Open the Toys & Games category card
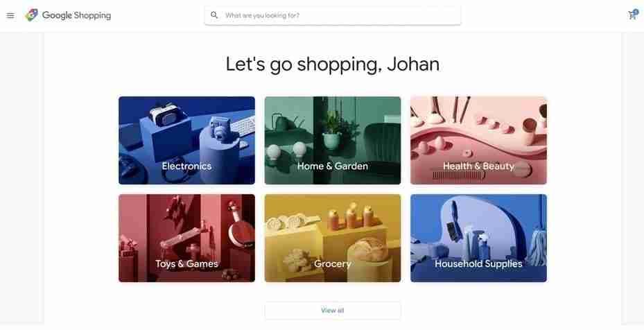 click(187, 238)
